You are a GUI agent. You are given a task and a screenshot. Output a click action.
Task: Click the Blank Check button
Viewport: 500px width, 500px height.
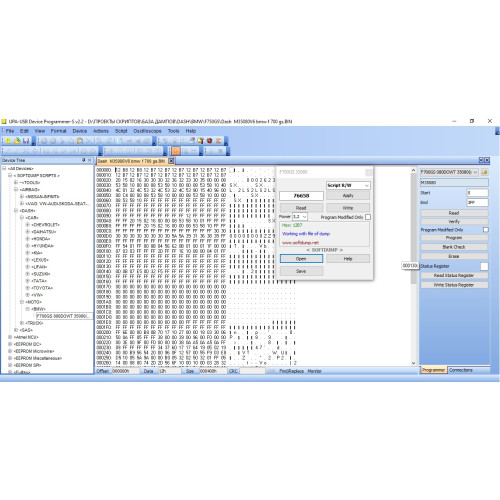[454, 247]
